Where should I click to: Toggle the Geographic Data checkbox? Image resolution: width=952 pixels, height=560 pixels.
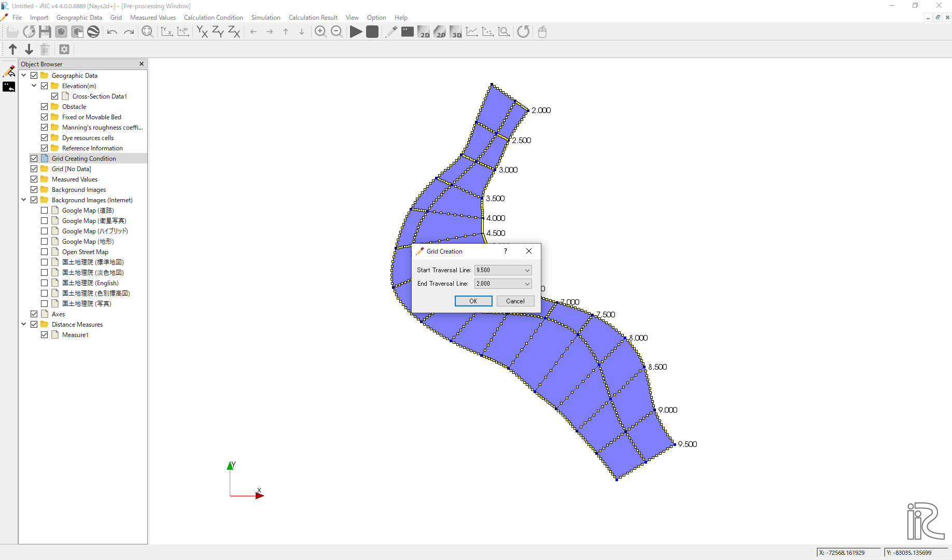[34, 76]
